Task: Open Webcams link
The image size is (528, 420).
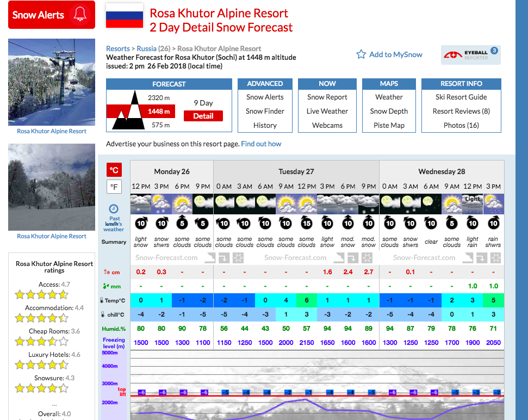Action: (x=327, y=125)
